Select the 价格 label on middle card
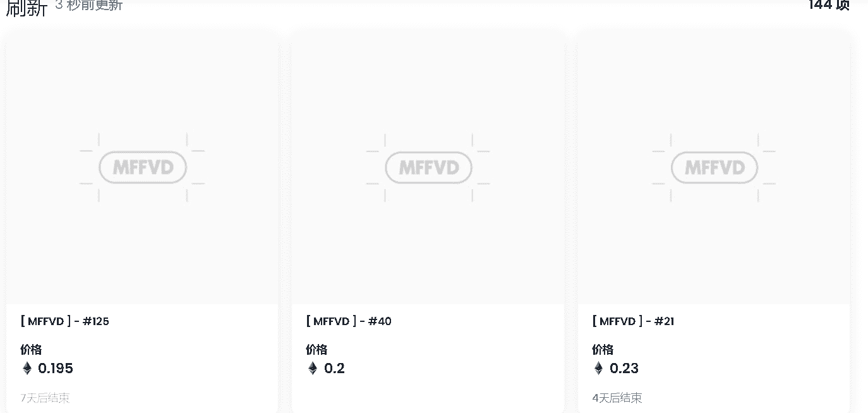 [x=316, y=349]
